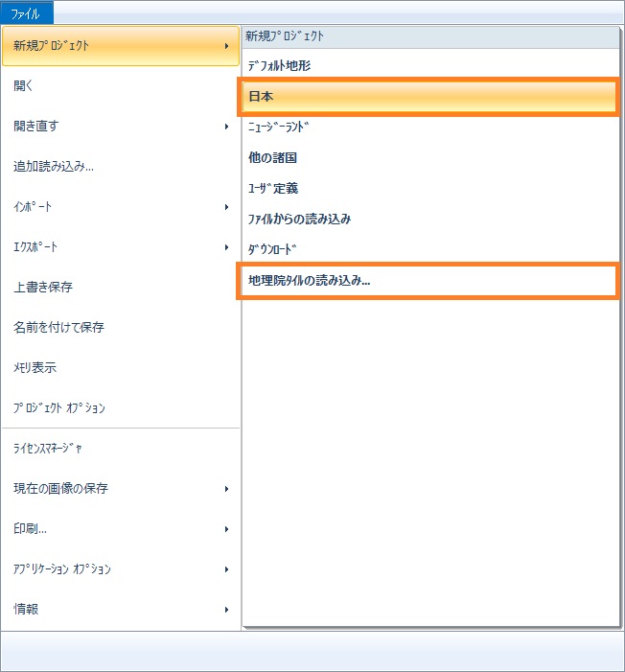Expand the arrow beside 開き直す
Screen dimensions: 625x672
pos(227,127)
